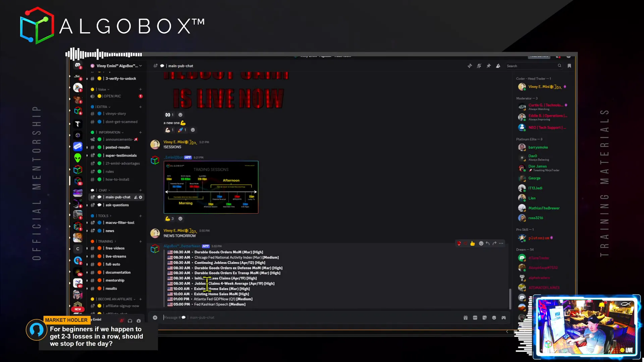The width and height of the screenshot is (644, 362).
Task: Click plus to add channel in CHAT category
Action: (x=141, y=190)
